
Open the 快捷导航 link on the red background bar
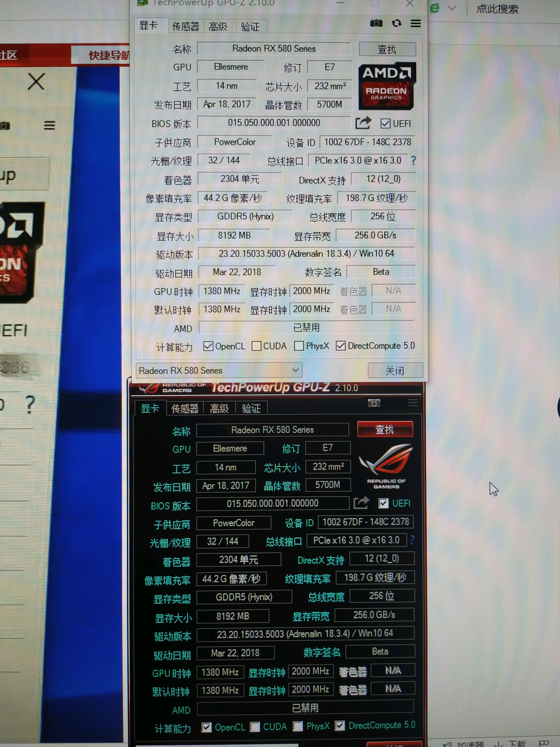click(109, 55)
